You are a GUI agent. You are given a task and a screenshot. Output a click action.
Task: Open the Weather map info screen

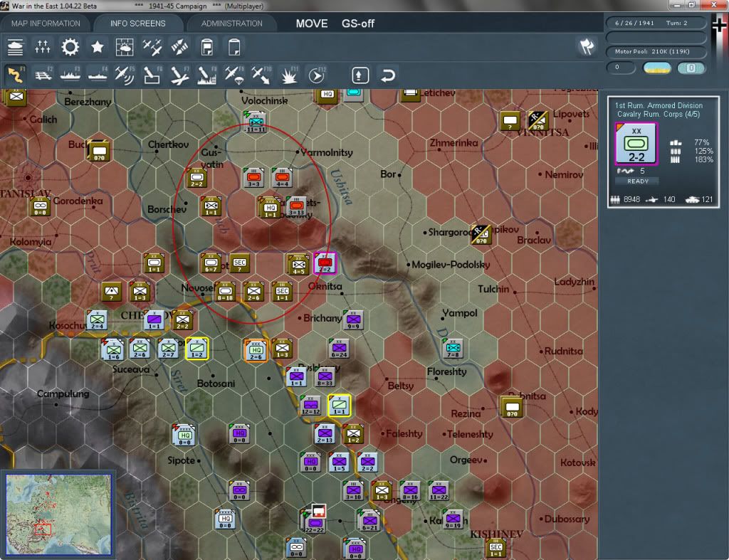point(125,47)
